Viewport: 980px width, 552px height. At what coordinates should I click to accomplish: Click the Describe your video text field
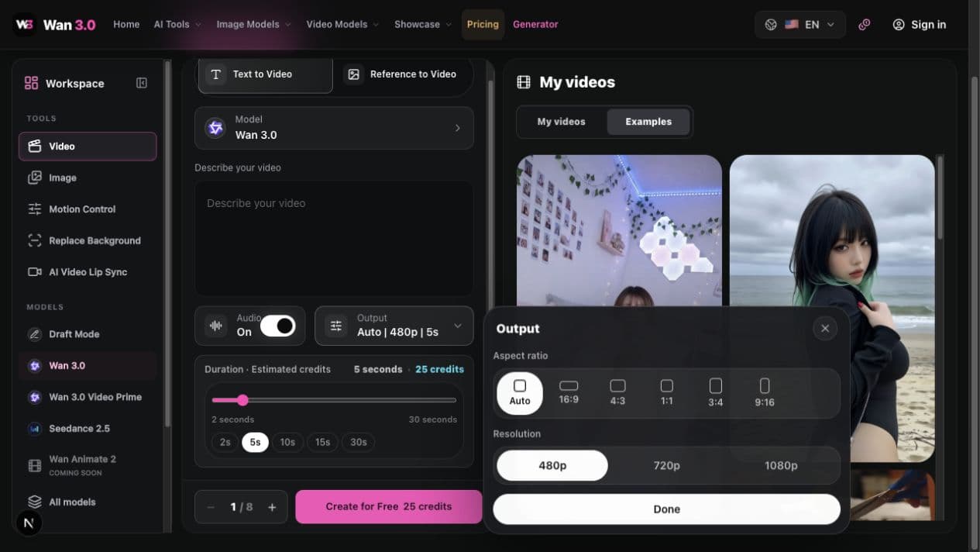(334, 238)
